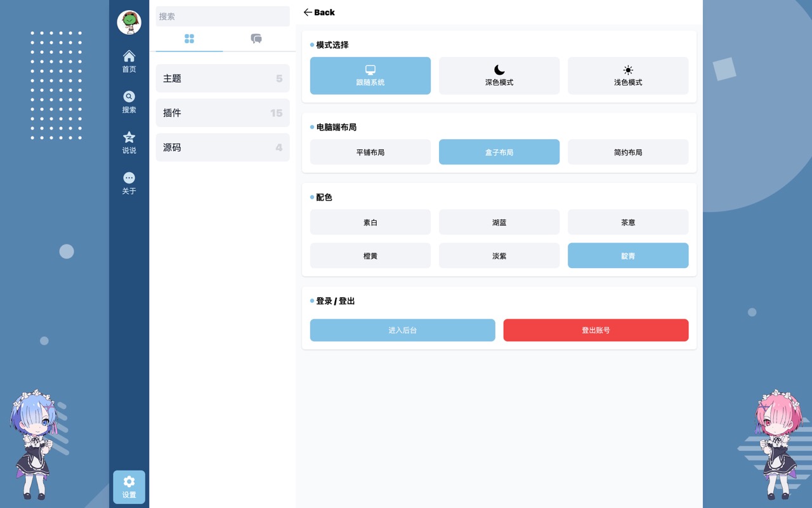Choose the 湖蓝 color scheme
The height and width of the screenshot is (508, 812).
(x=499, y=222)
